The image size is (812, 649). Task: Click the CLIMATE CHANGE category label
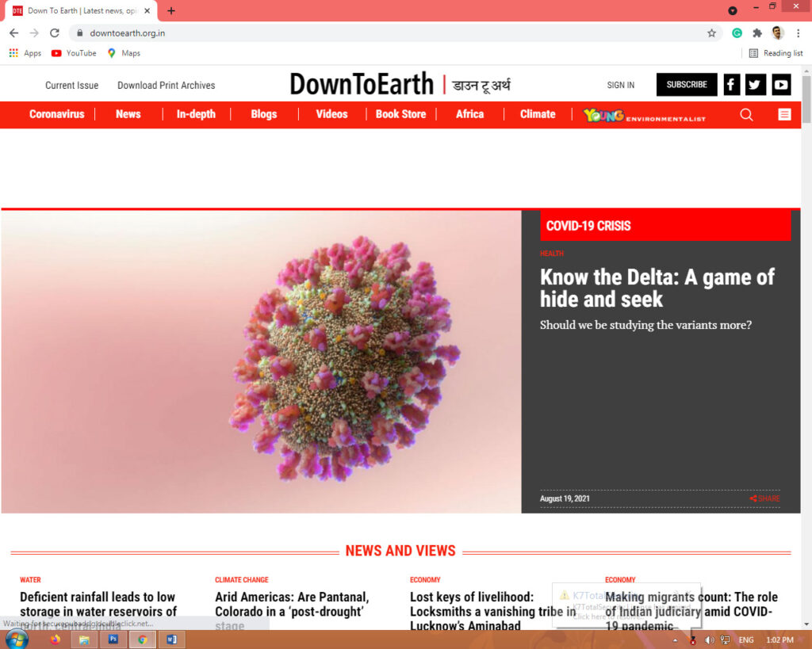pos(242,579)
